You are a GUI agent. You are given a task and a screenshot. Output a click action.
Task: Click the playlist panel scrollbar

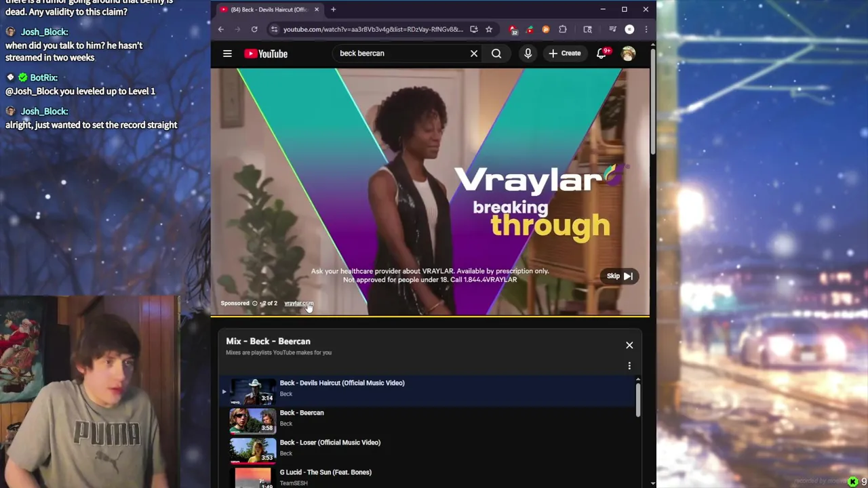pos(638,400)
